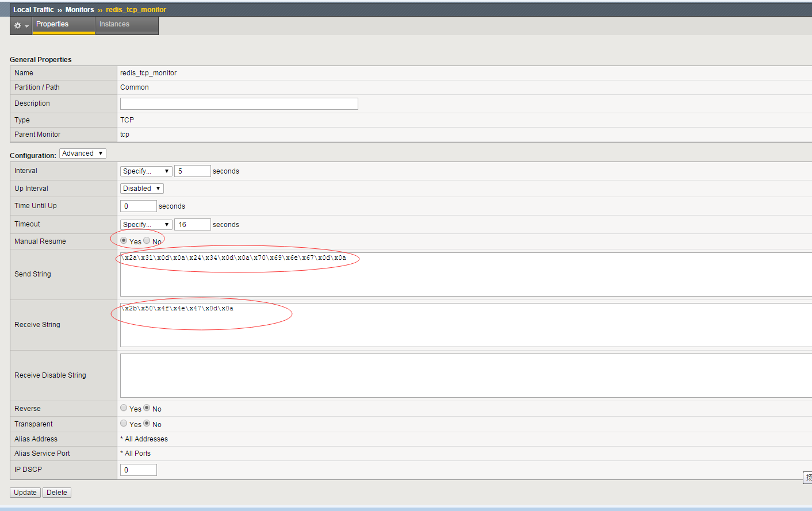812x511 pixels.
Task: Open the gear settings menu icon
Action: pos(21,26)
